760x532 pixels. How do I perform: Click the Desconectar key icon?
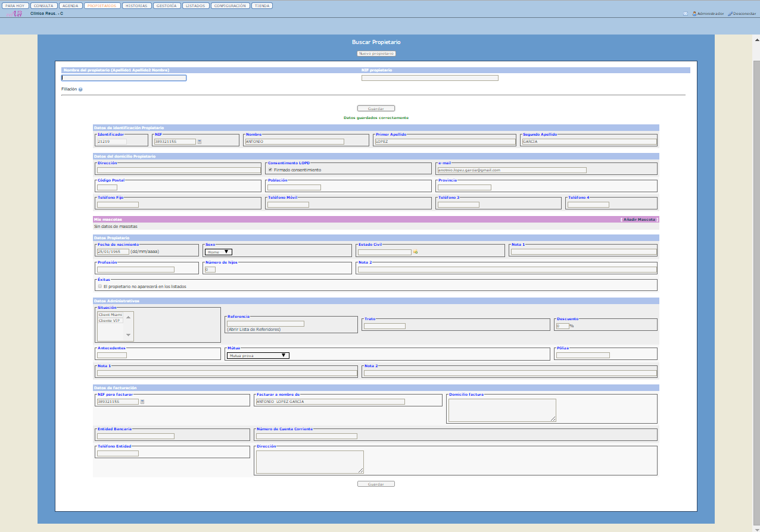tap(730, 13)
